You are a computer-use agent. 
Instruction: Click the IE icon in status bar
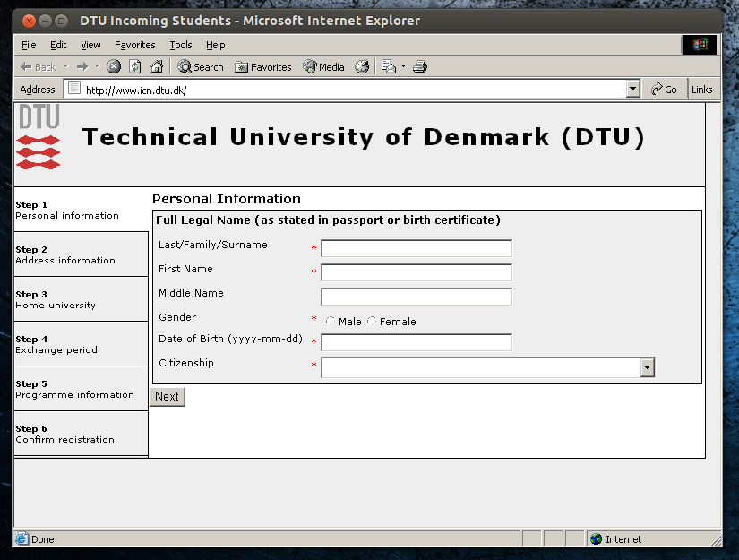(x=21, y=538)
